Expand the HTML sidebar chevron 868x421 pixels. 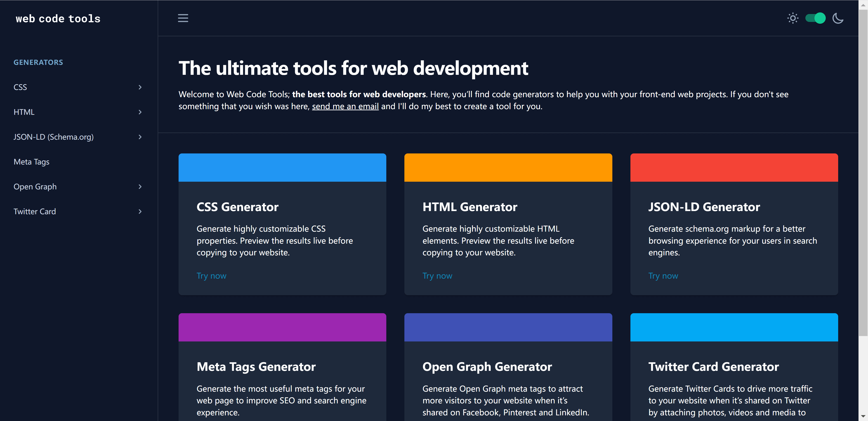tap(140, 112)
